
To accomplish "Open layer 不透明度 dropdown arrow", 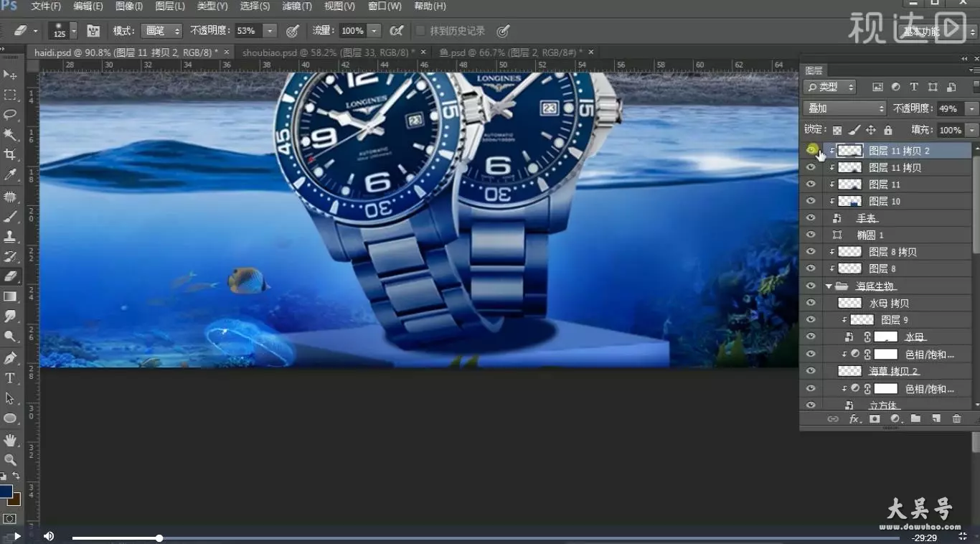I will [971, 108].
